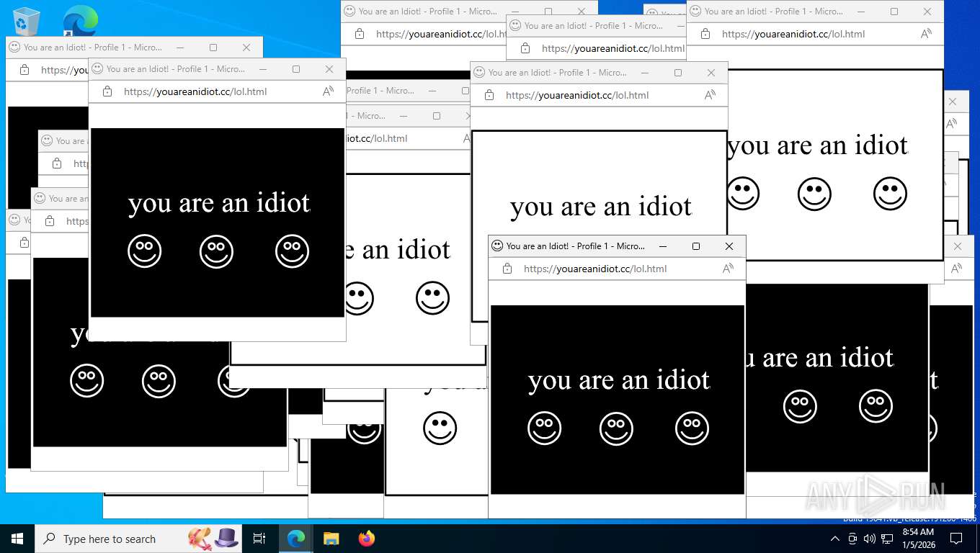980x553 pixels.
Task: Open the Windows Start menu
Action: point(17,539)
